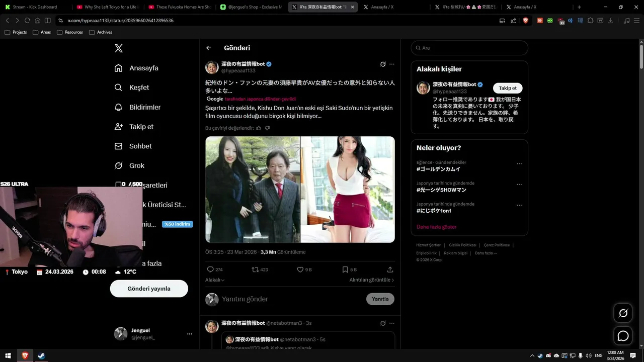The height and width of the screenshot is (362, 644).
Task: Open Keşfet in the sidebar
Action: 132,87
